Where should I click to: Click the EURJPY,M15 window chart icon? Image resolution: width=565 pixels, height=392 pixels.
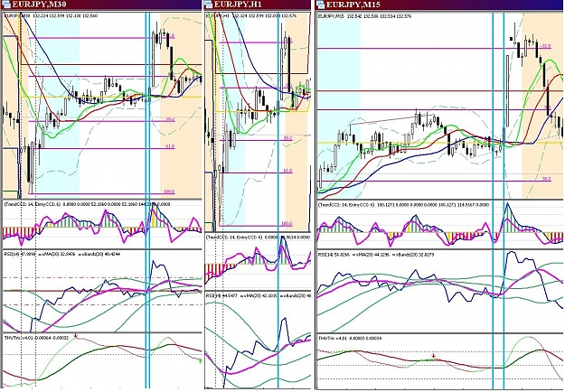coord(320,5)
